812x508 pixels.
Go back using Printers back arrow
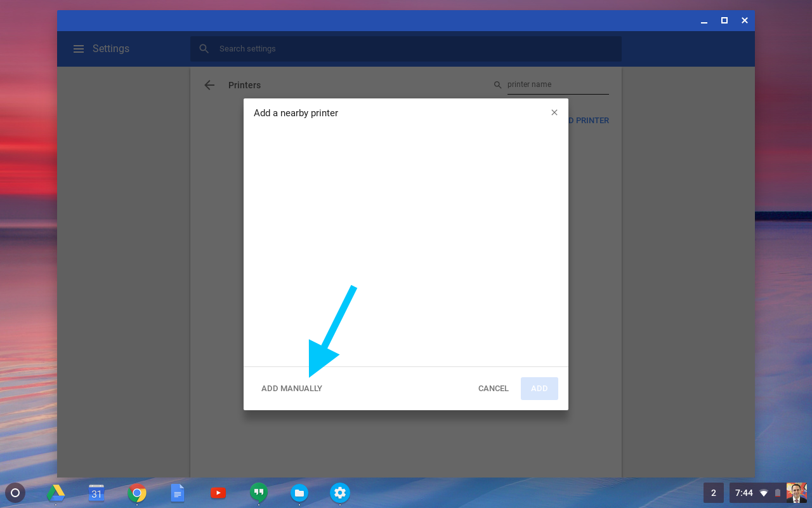coord(209,85)
